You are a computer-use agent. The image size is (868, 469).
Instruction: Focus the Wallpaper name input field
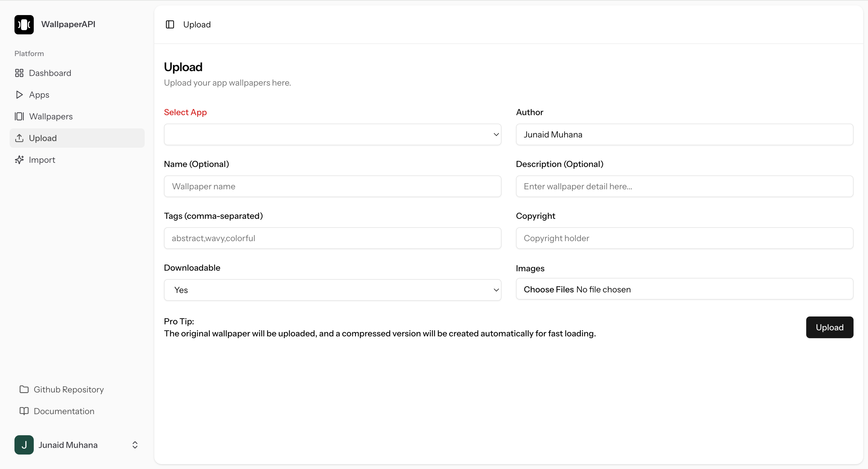pos(332,186)
